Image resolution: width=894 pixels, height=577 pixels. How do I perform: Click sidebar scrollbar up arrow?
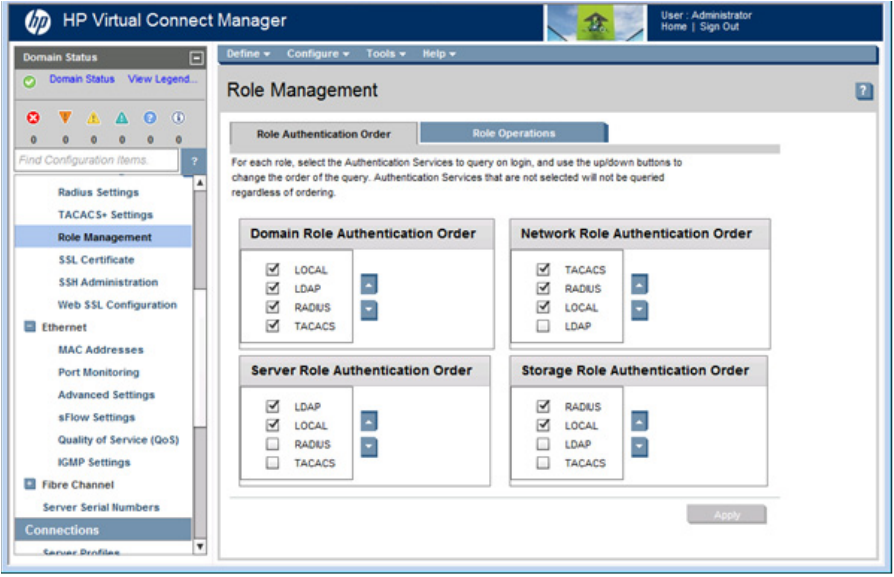coord(200,183)
